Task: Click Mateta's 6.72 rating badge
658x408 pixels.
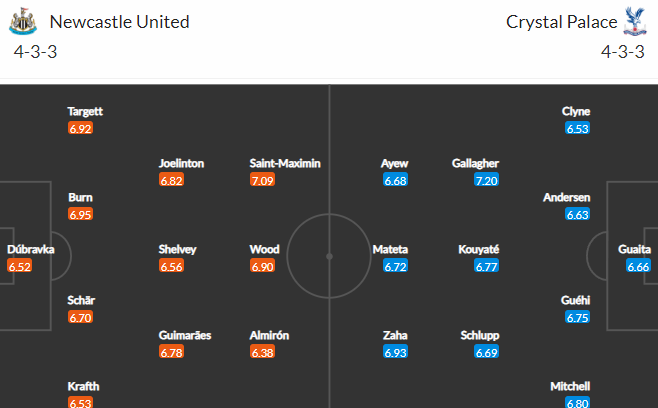Action: (x=395, y=266)
